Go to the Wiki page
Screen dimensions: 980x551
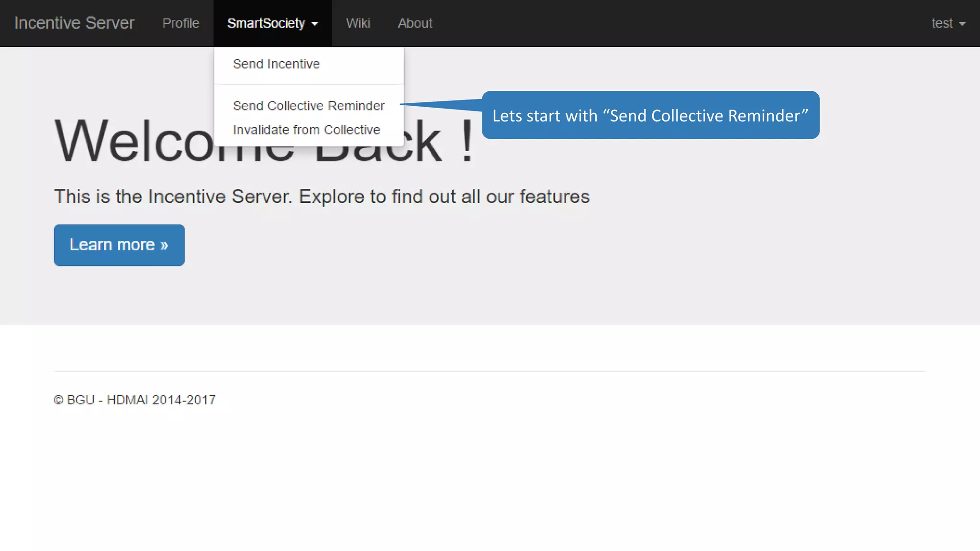pyautogui.click(x=358, y=23)
